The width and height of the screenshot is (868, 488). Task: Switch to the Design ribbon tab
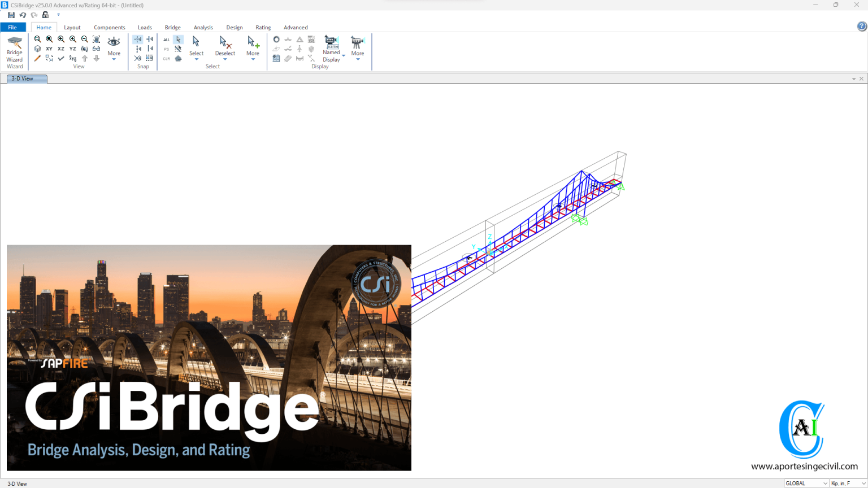(235, 27)
